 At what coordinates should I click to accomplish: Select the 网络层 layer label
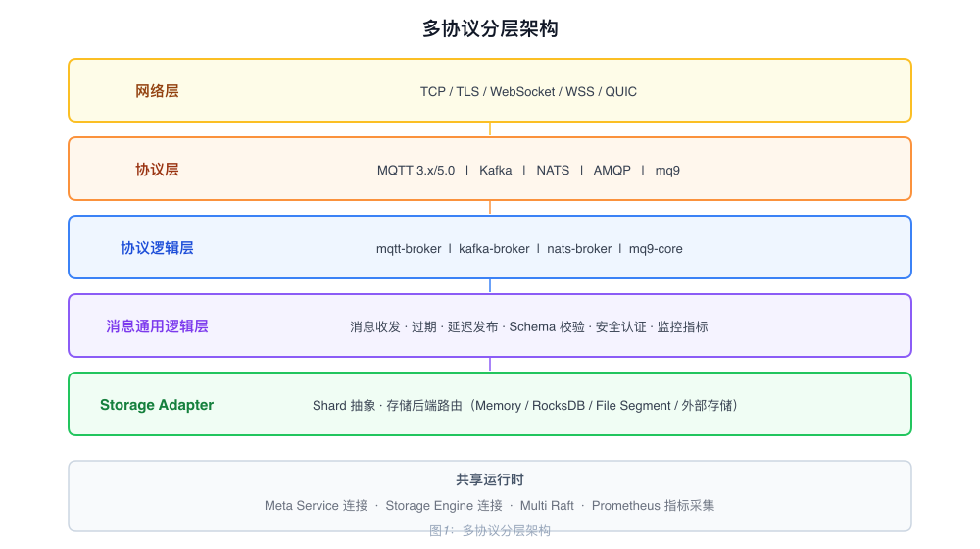[157, 91]
